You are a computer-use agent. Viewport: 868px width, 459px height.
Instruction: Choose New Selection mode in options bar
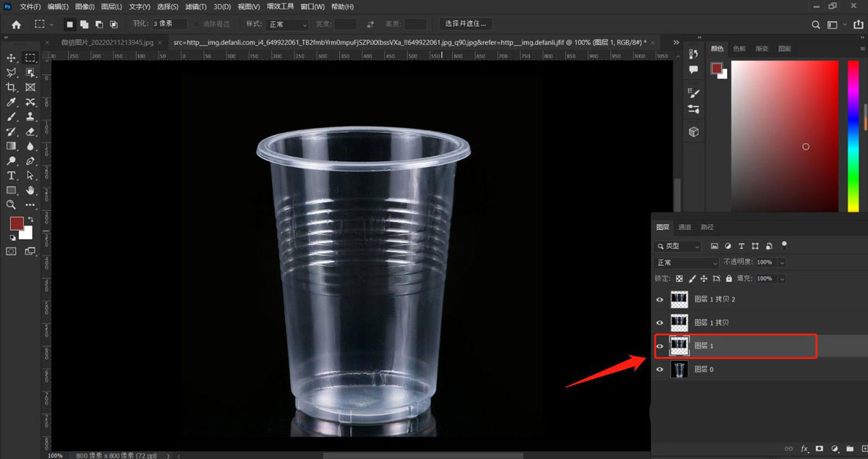tap(70, 25)
